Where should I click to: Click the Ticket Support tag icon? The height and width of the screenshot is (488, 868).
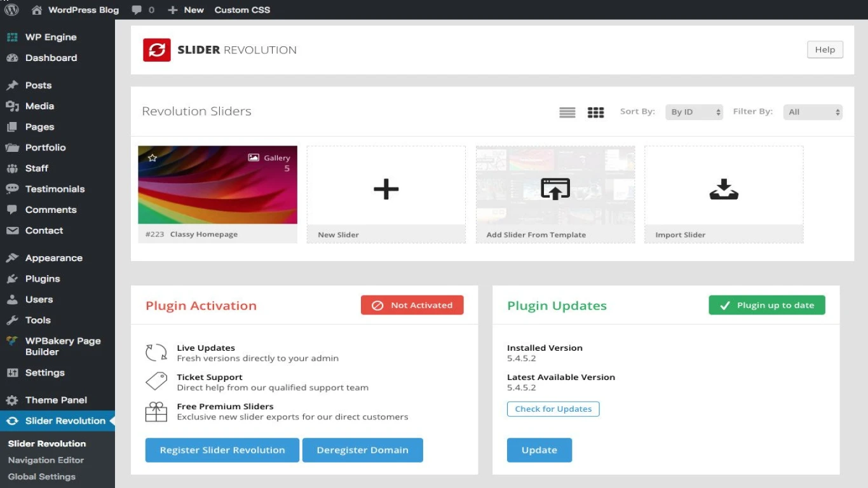pos(156,382)
